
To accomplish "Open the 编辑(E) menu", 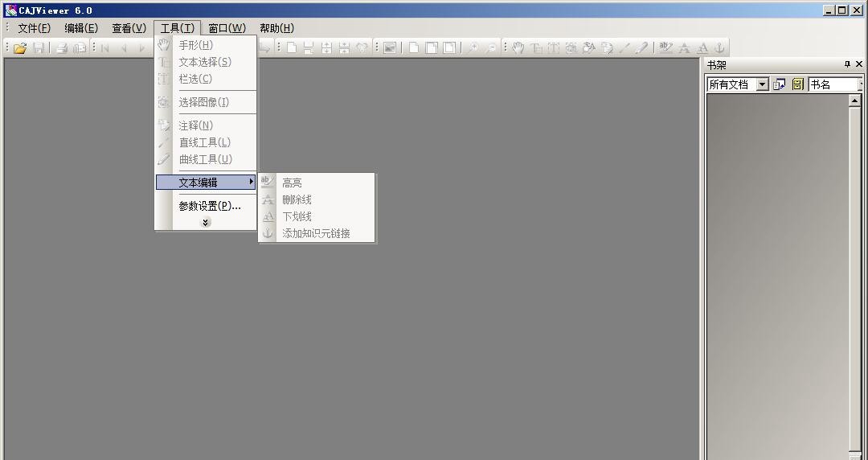I will click(81, 28).
